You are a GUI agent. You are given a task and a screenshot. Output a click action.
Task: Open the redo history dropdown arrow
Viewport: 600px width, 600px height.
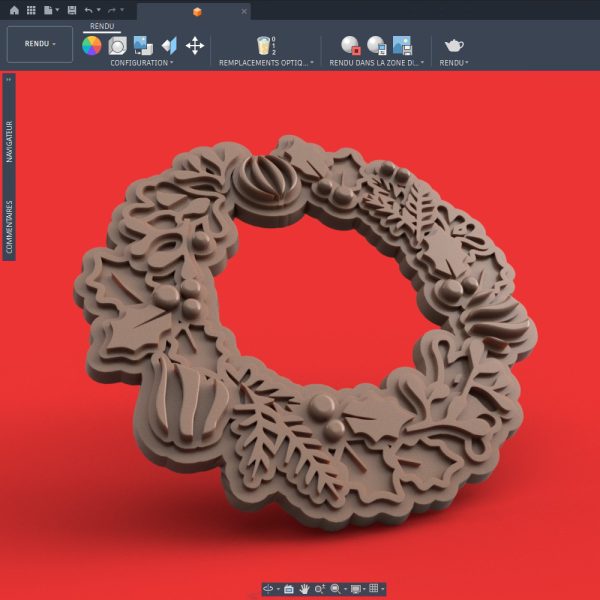[122, 10]
